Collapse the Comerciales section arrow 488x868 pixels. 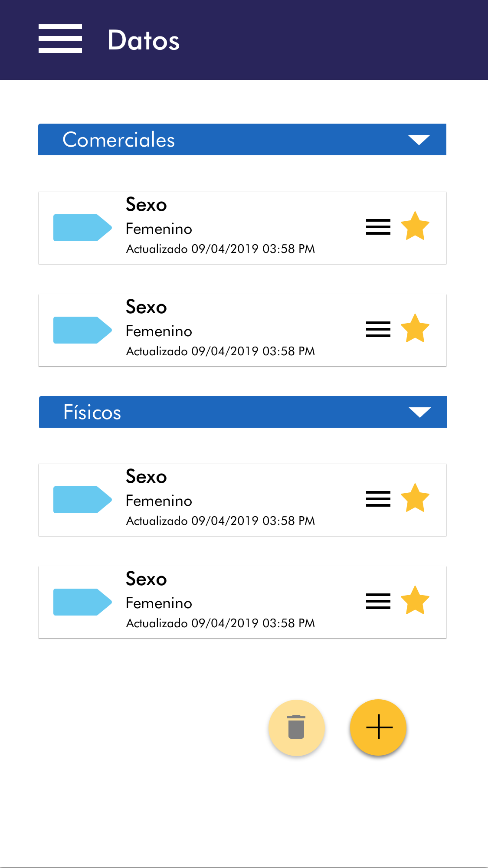coord(419,140)
